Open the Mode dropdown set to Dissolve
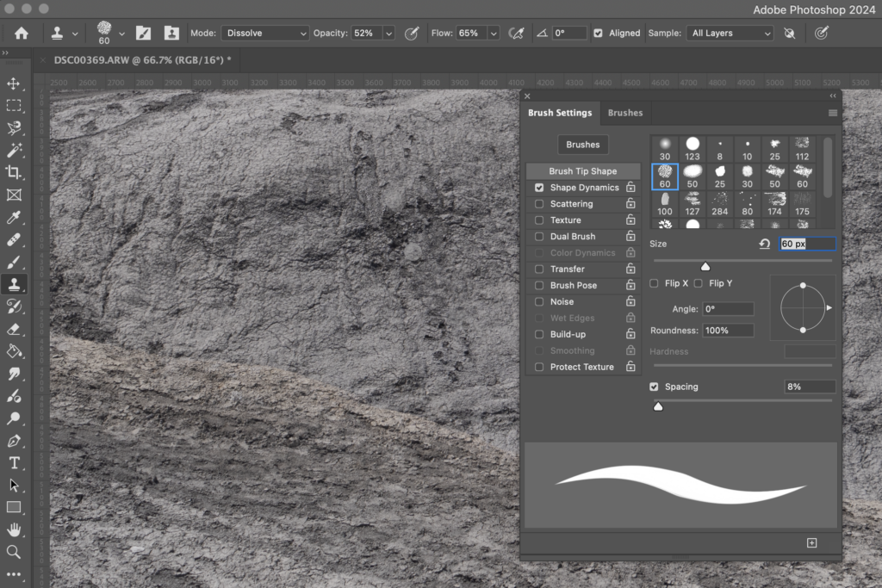 click(x=265, y=34)
